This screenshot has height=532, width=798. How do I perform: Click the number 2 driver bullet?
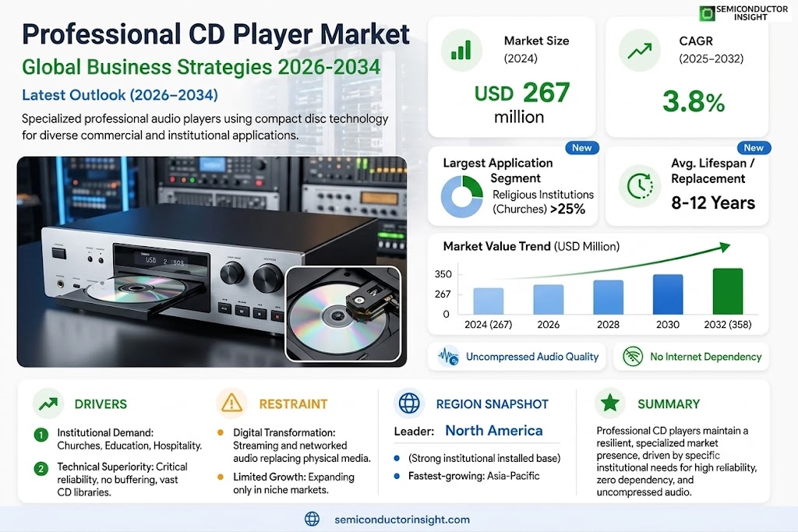(41, 469)
